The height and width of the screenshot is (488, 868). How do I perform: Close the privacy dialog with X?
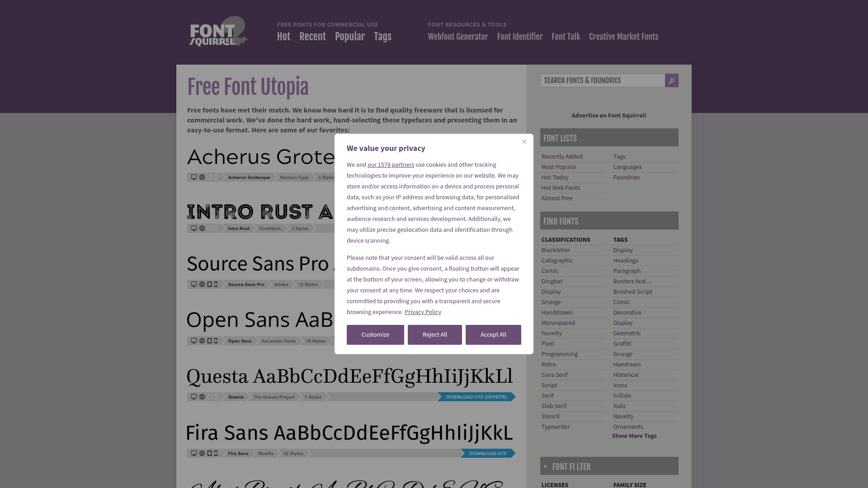[524, 142]
